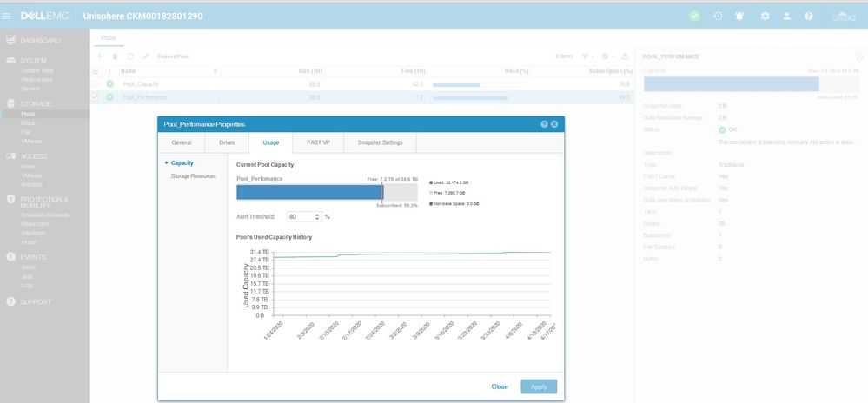
Task: Open System View in the sidebar
Action: 37,71
